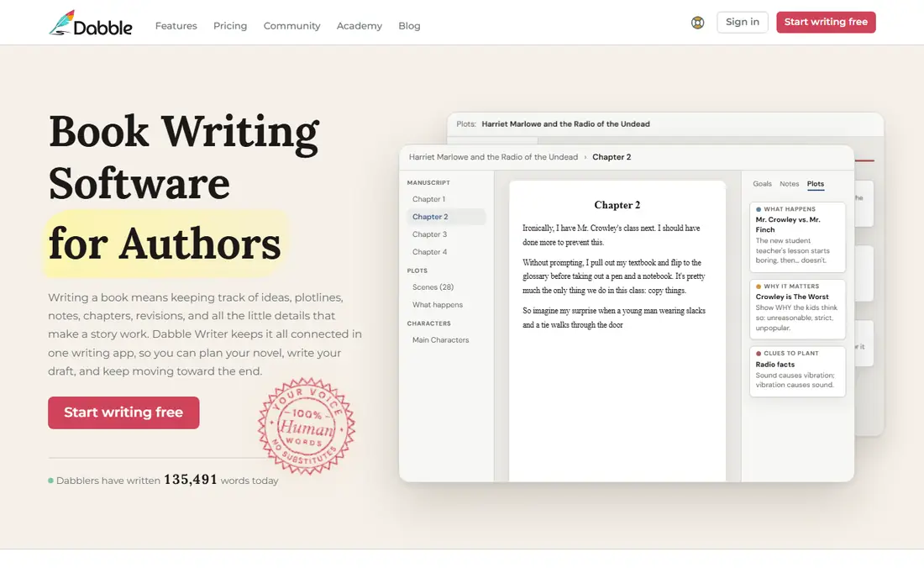The image size is (924, 578).
Task: Click the PLOTS section header in sidebar
Action: coord(417,271)
